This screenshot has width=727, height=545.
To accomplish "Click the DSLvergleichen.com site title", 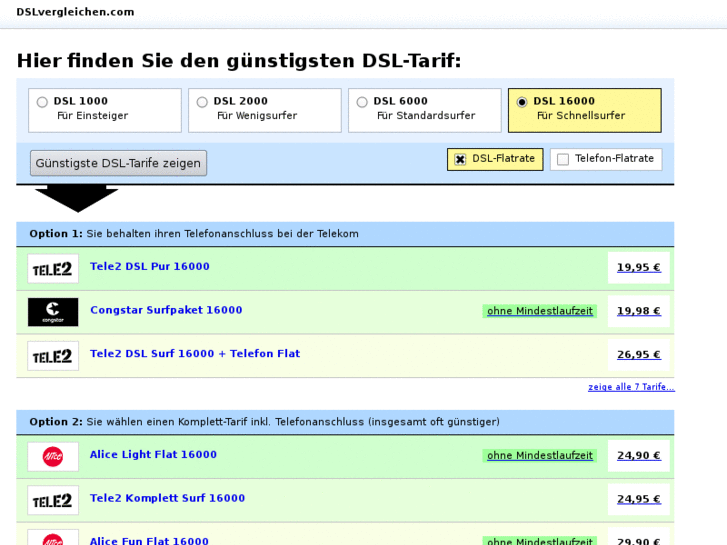I will [x=75, y=12].
